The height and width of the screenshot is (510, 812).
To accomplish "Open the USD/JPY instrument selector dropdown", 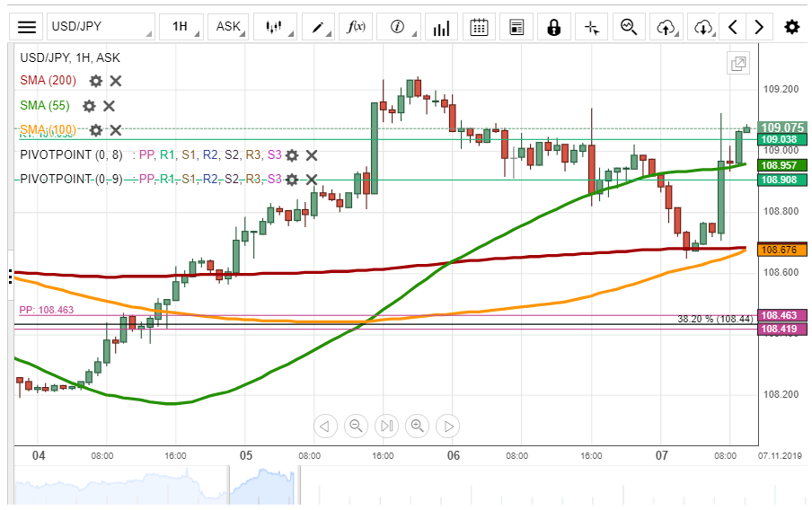I will [x=100, y=27].
